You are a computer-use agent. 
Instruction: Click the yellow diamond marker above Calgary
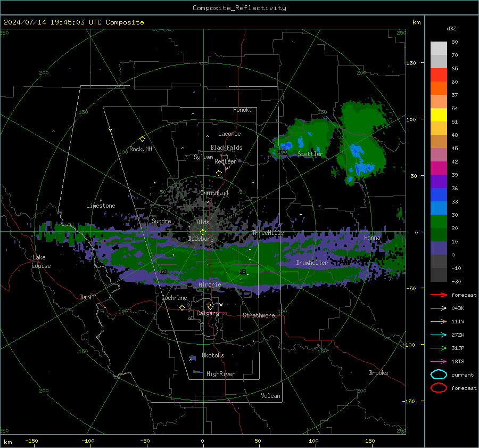[210, 307]
